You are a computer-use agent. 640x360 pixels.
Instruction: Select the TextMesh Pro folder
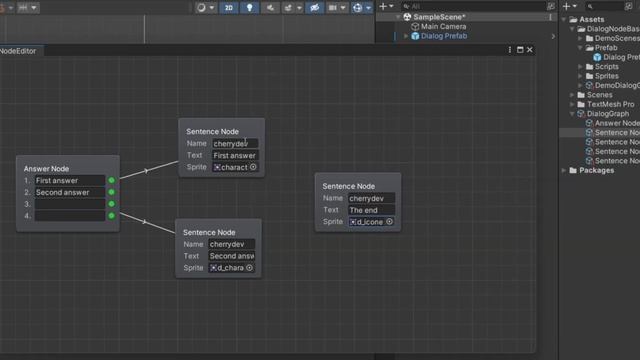[611, 104]
